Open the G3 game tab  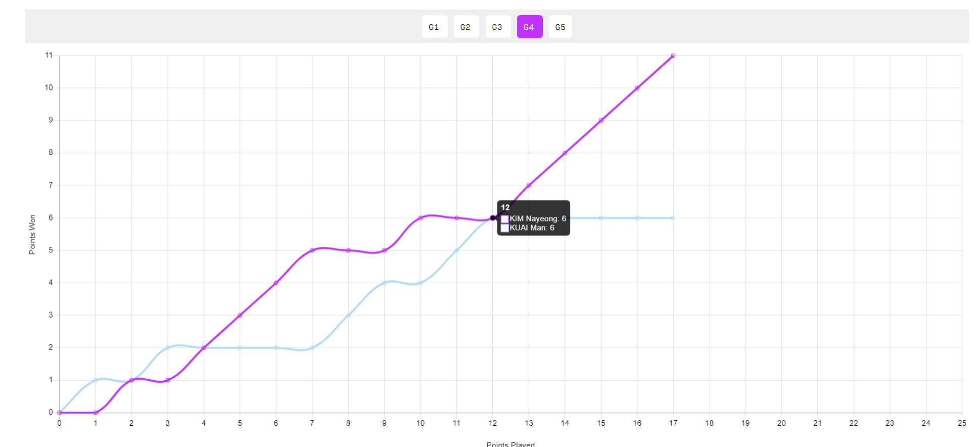point(497,27)
